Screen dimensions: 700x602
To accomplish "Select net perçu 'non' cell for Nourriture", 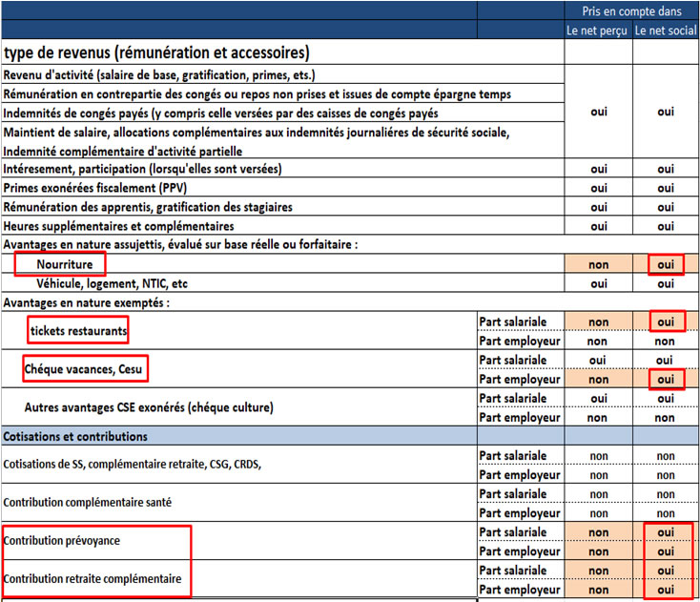I will 598,264.
